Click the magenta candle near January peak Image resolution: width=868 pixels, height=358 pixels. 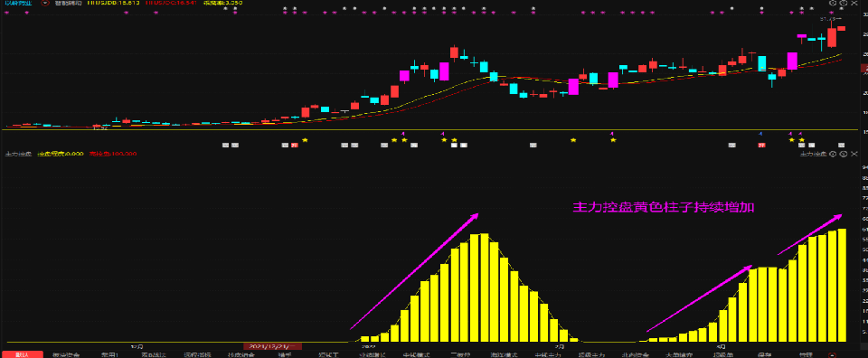tap(444, 71)
